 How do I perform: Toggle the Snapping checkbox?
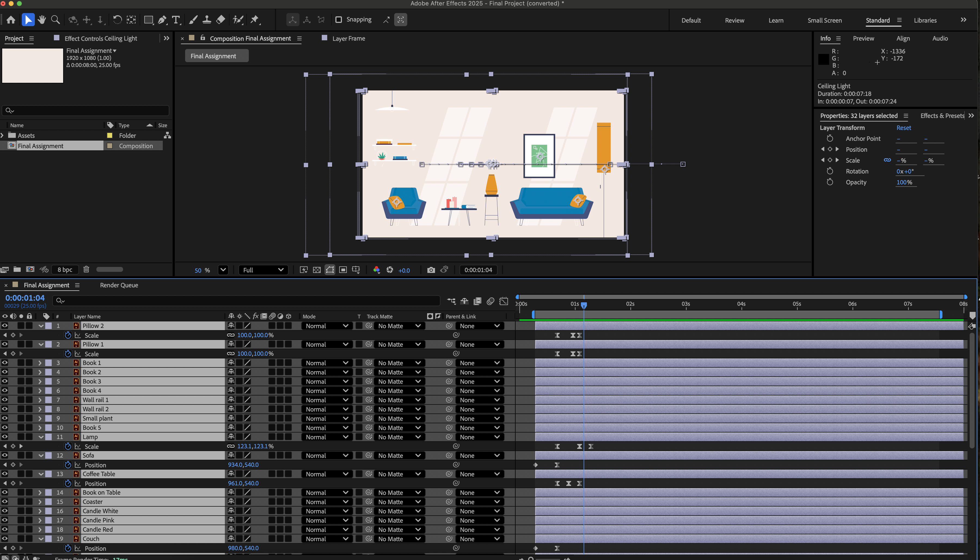tap(338, 20)
